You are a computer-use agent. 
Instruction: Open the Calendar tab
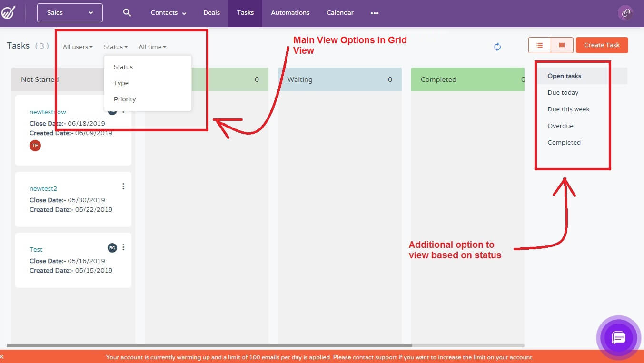pos(339,13)
